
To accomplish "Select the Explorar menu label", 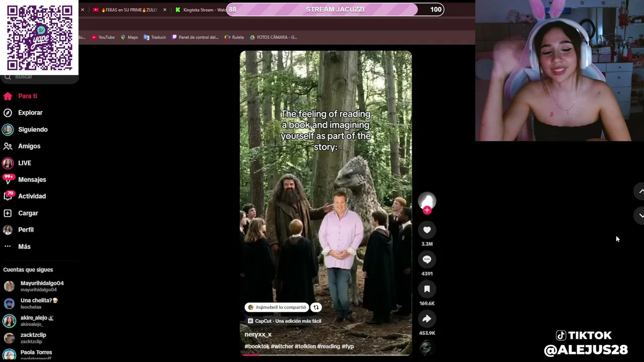I will coord(30,113).
